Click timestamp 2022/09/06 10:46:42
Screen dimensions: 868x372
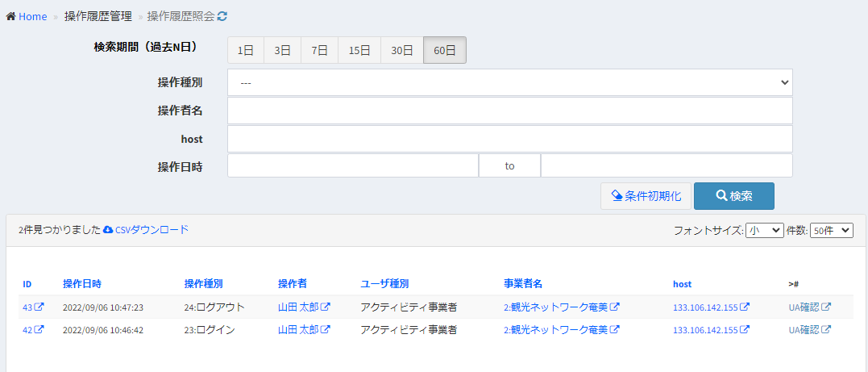coord(103,330)
